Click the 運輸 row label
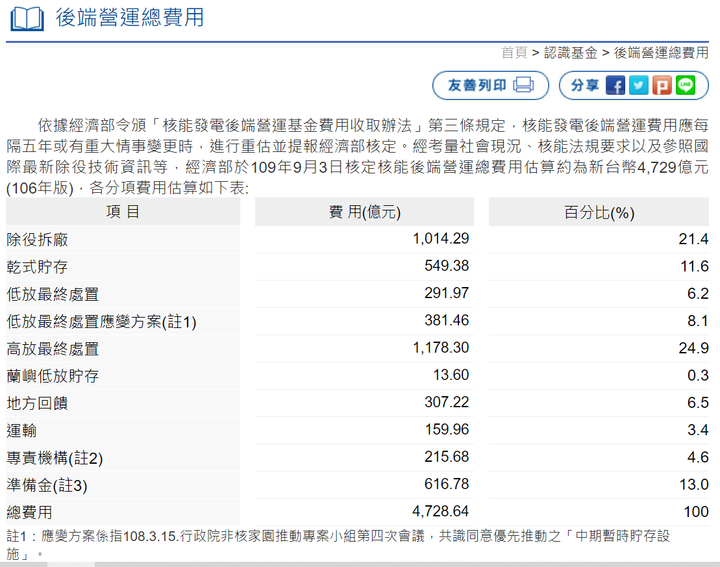 [22, 431]
